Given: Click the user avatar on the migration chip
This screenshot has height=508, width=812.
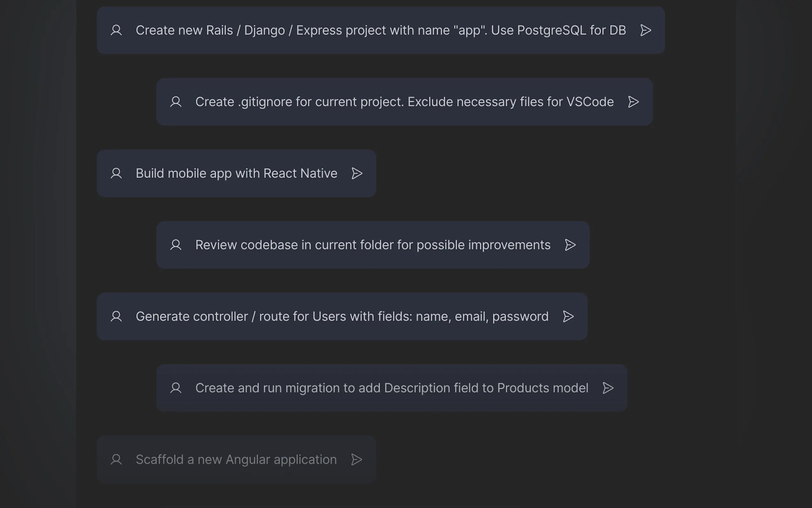Looking at the screenshot, I should click(176, 388).
